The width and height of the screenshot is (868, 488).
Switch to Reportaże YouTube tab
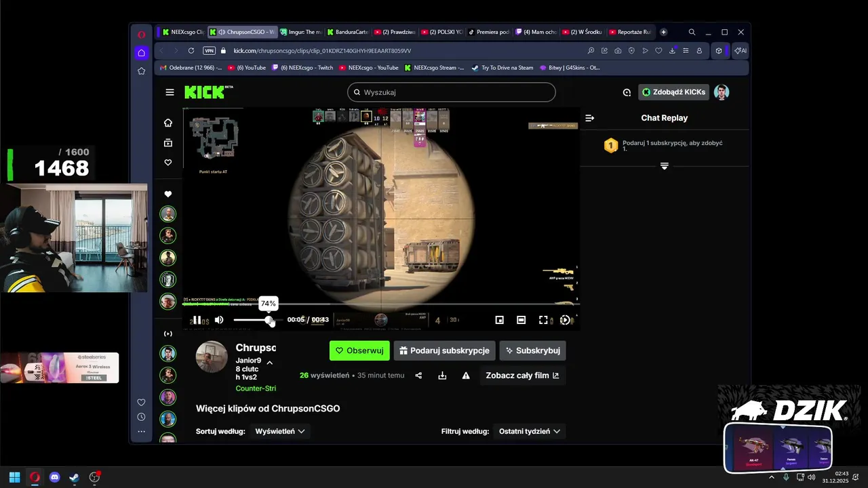click(x=630, y=32)
